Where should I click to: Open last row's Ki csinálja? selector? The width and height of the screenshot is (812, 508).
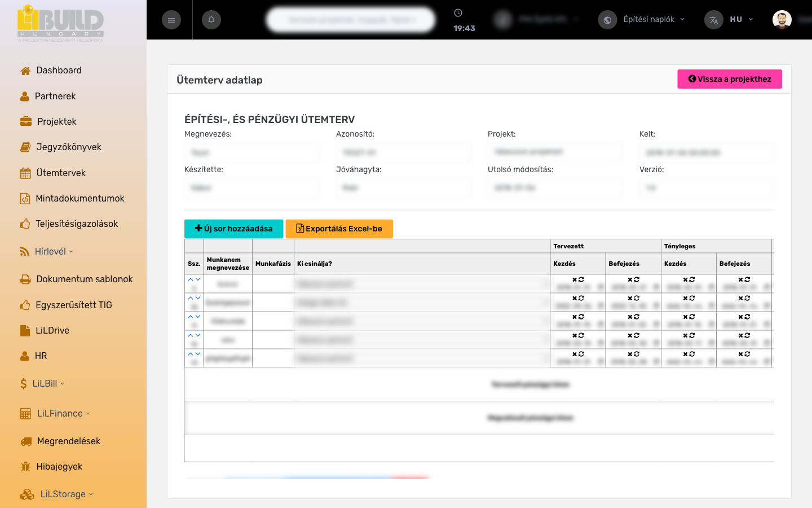pos(422,358)
